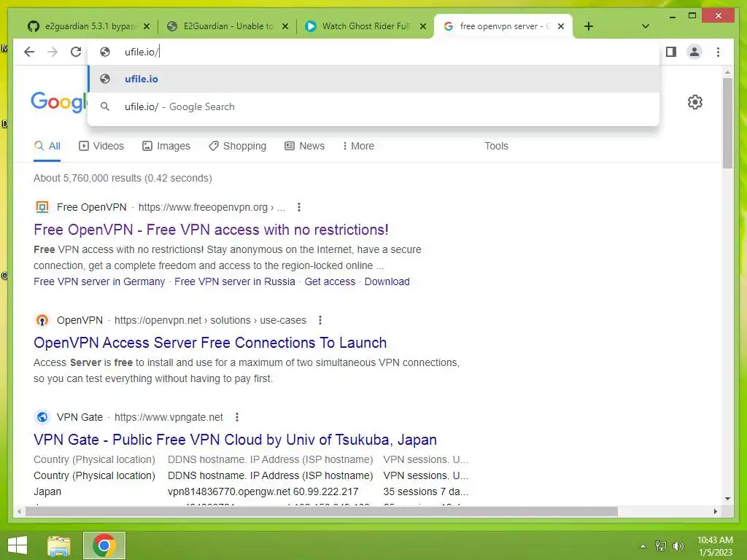Open File Explorer from the taskbar

[x=58, y=545]
